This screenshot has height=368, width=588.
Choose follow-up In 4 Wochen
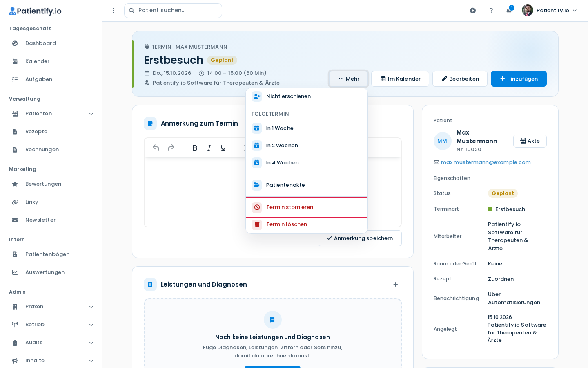point(307,163)
